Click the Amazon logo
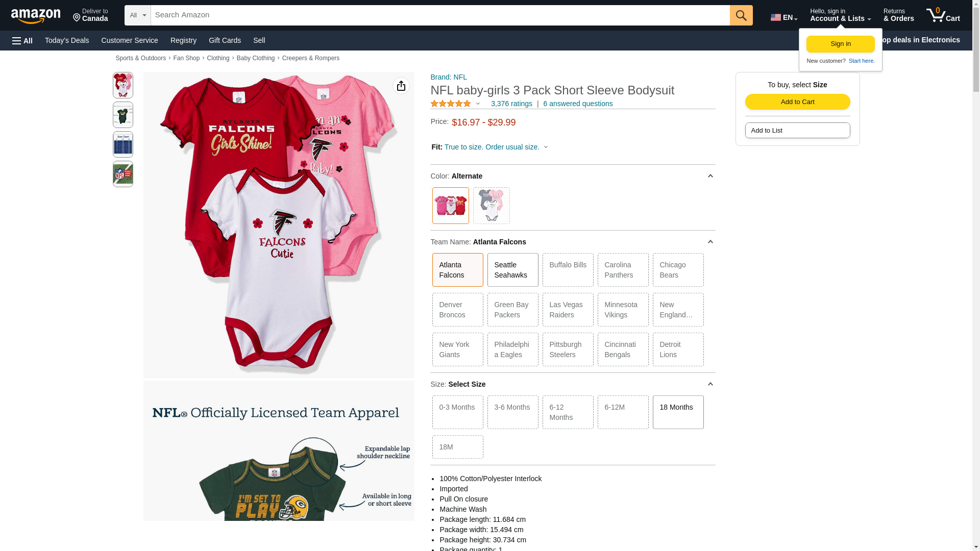980x551 pixels. pyautogui.click(x=36, y=16)
